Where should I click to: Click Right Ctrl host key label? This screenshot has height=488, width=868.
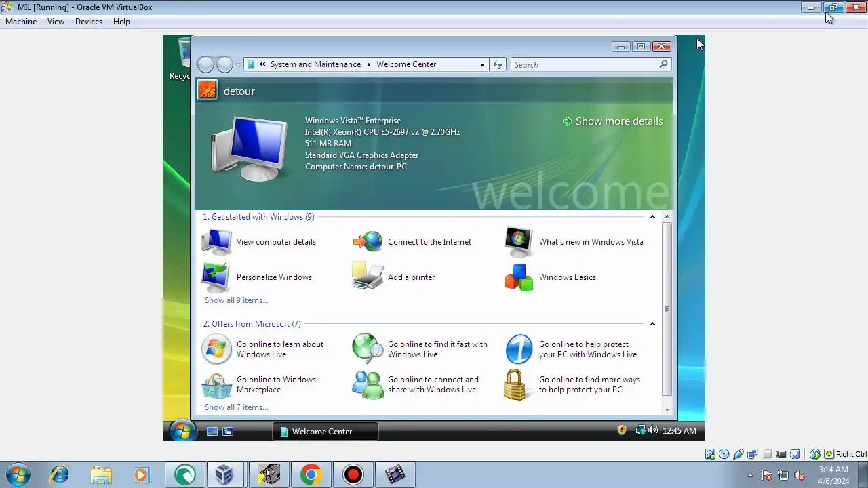[851, 454]
